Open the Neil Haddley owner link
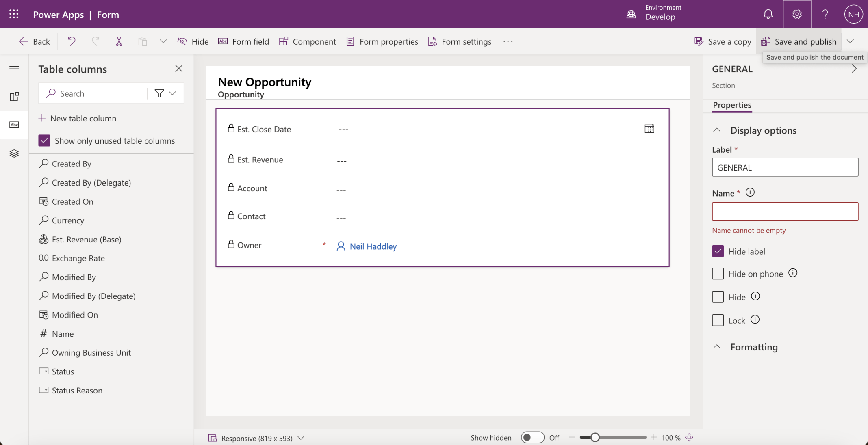 coord(373,246)
